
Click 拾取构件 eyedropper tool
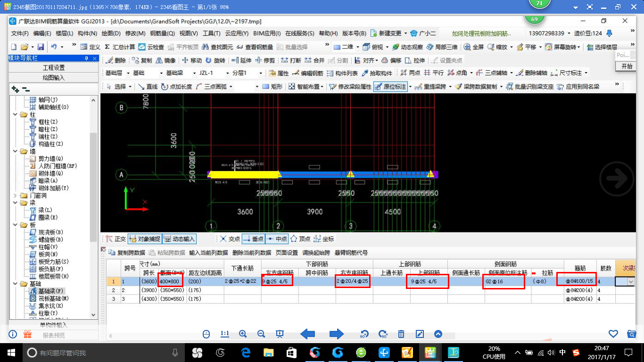377,73
